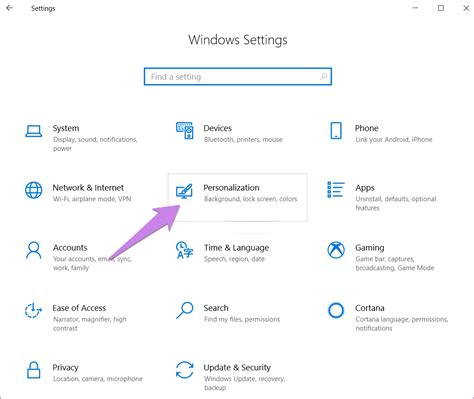The image size is (474, 399).
Task: Open the Ease of Access icon
Action: [x=33, y=310]
